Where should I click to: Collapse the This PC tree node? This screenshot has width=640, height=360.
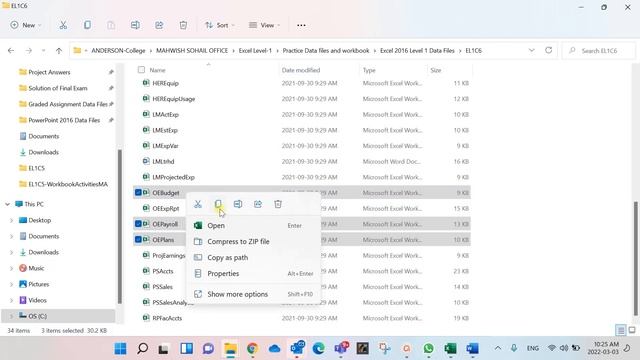7,204
